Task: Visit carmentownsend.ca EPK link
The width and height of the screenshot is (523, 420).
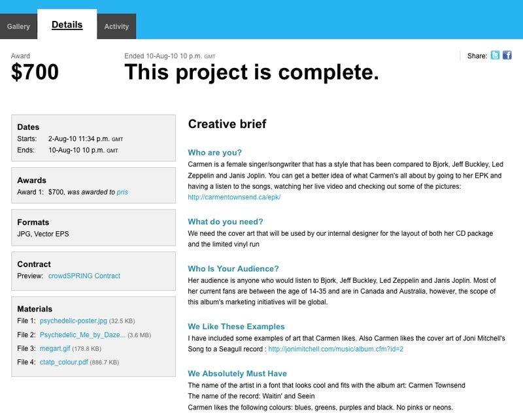Action: click(234, 197)
